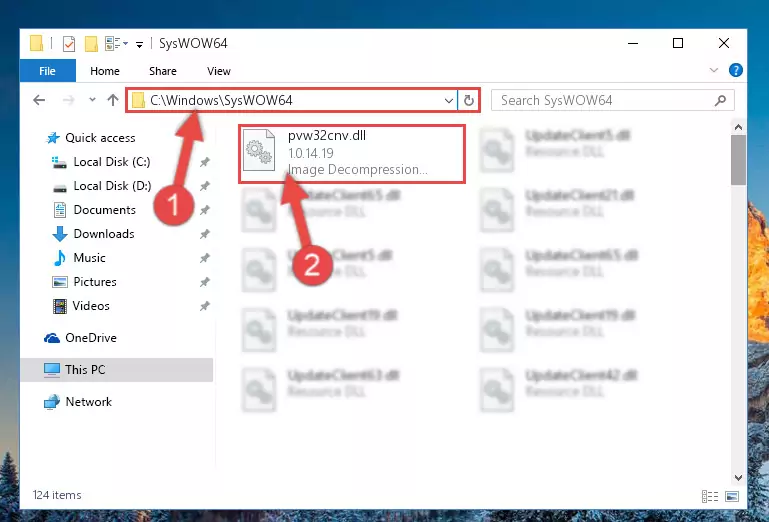Open Music in the sidebar
The height and width of the screenshot is (522, 769).
click(89, 258)
